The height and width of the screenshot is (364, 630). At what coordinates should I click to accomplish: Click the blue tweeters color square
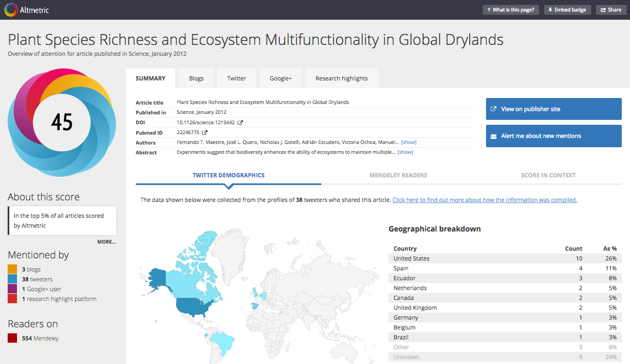[13, 279]
